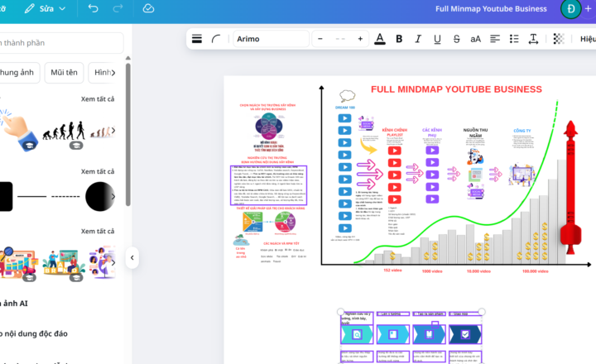The width and height of the screenshot is (596, 364).
Task: Insert the dashed line element
Action: tap(65, 196)
